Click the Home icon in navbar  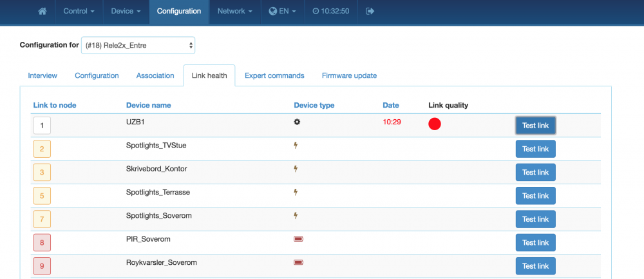click(43, 11)
